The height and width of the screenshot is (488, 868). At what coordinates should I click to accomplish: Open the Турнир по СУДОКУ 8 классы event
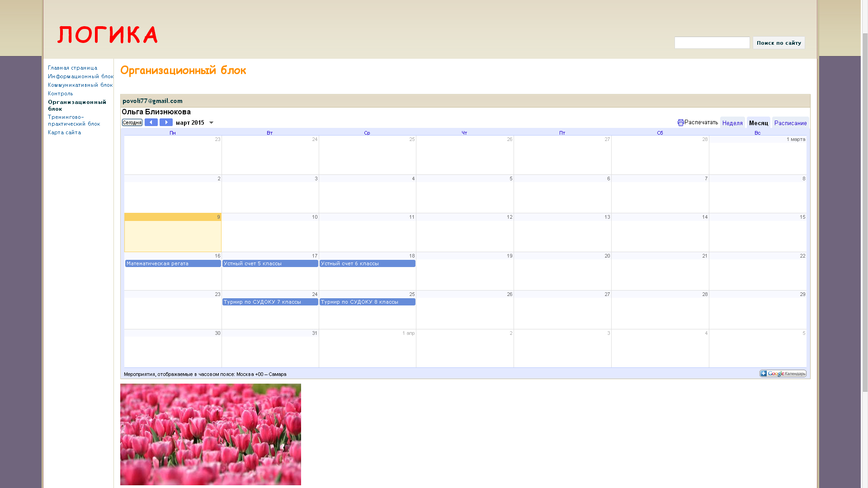coord(367,302)
